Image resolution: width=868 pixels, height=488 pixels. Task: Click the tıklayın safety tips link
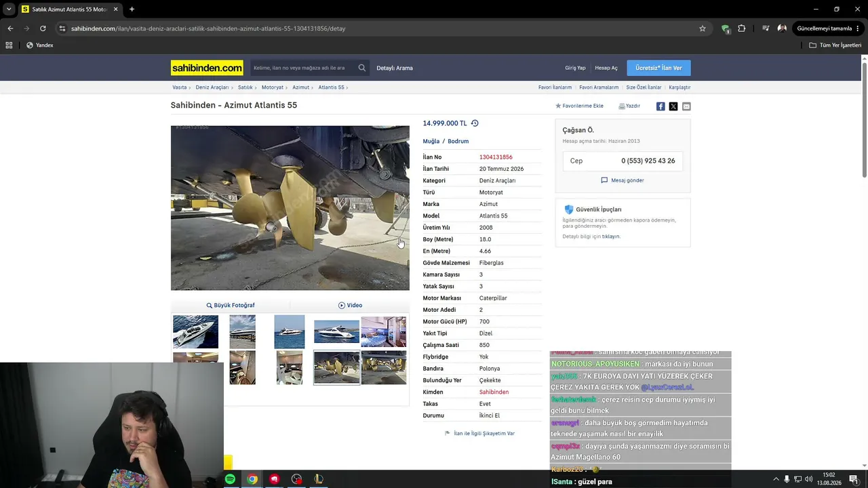611,237
